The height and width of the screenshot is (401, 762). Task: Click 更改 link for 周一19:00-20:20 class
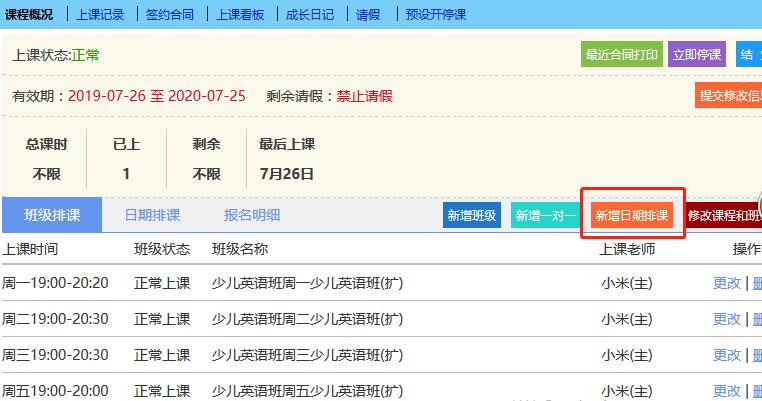point(727,283)
